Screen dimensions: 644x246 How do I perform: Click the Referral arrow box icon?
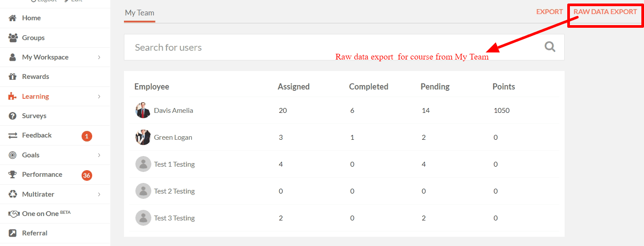click(x=13, y=233)
